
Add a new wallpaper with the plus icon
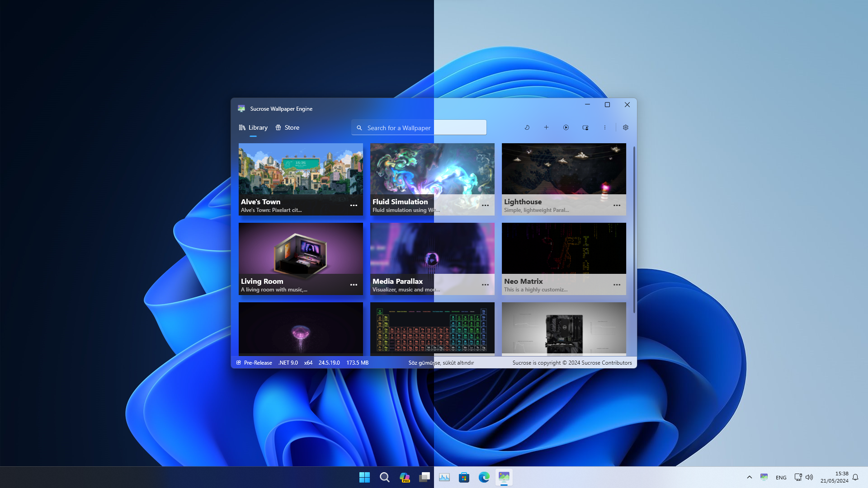(x=547, y=127)
